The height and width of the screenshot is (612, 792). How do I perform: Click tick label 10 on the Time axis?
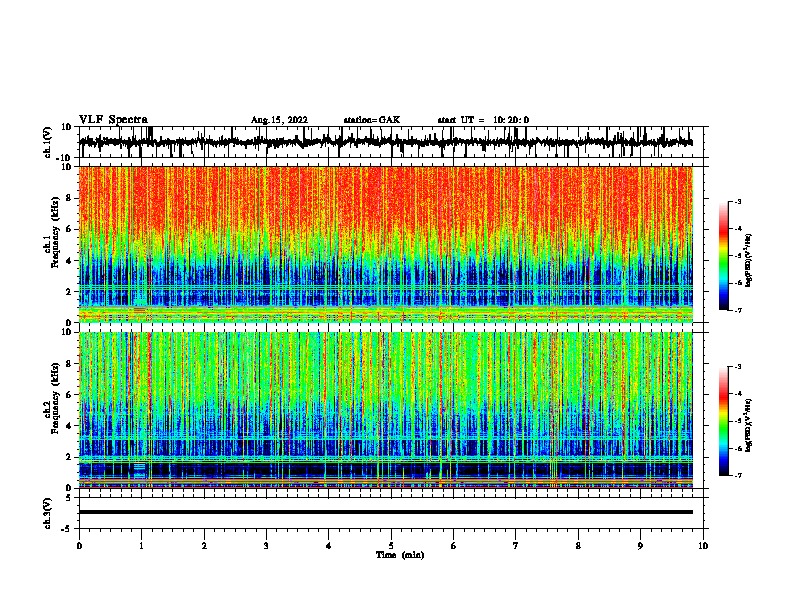(x=703, y=546)
